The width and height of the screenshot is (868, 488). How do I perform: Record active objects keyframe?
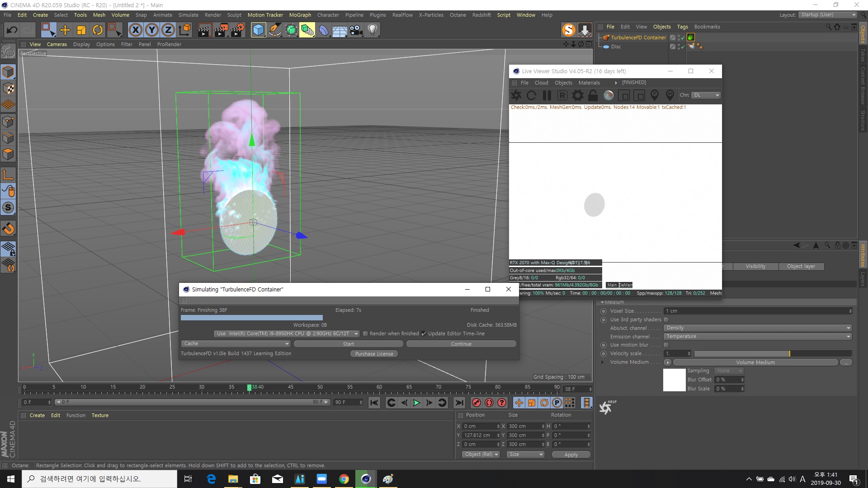476,403
